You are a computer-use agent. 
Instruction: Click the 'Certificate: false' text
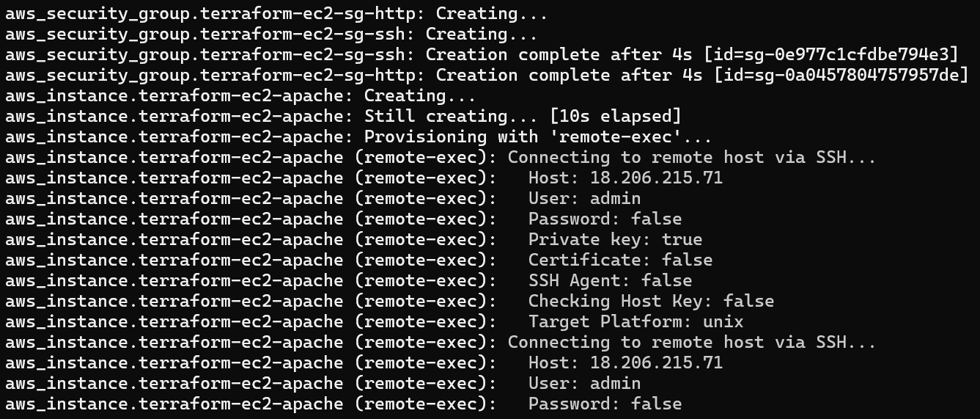click(620, 260)
